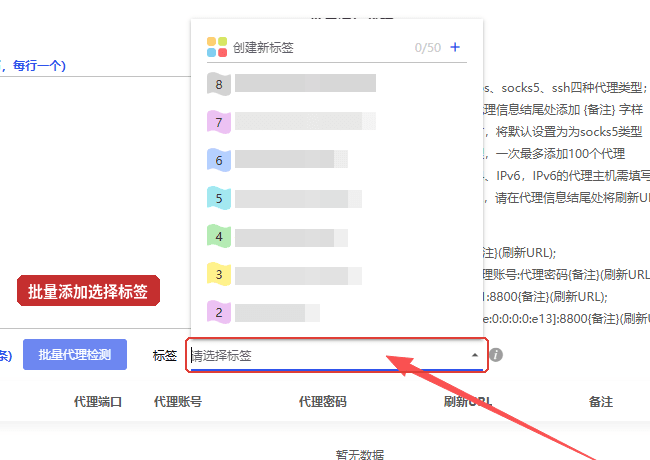Select tag number 6 in the list

pyautogui.click(x=337, y=160)
